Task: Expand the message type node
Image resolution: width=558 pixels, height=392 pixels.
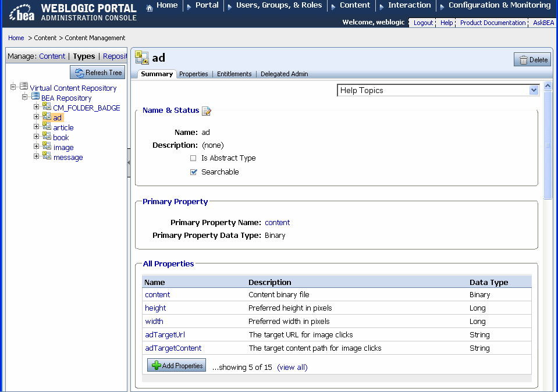Action: [36, 156]
